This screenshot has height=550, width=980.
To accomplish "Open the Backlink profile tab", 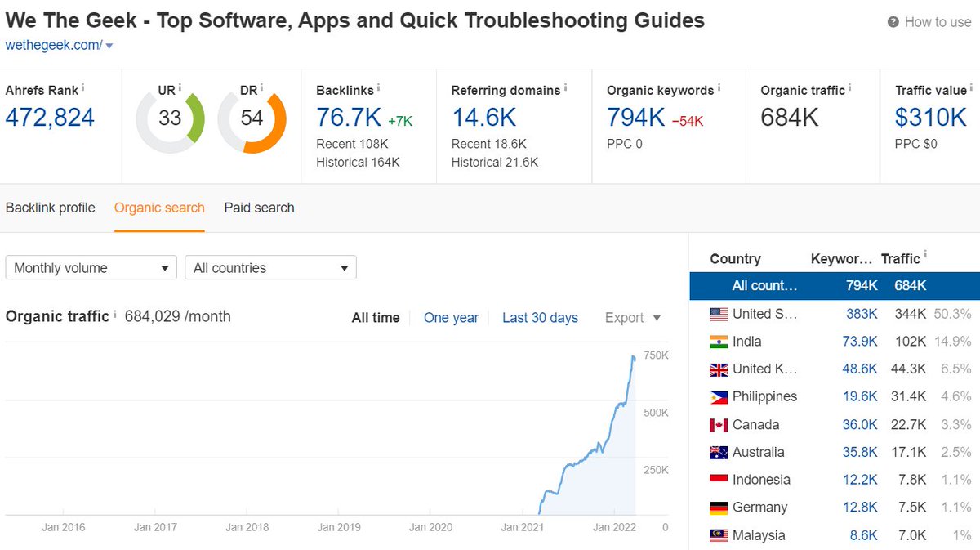I will pyautogui.click(x=50, y=208).
